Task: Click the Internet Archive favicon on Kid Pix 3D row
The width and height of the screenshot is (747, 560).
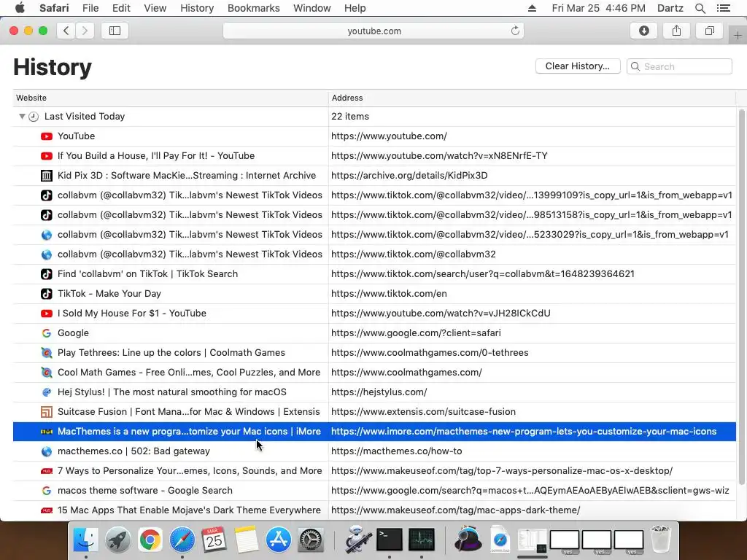Action: click(x=46, y=176)
